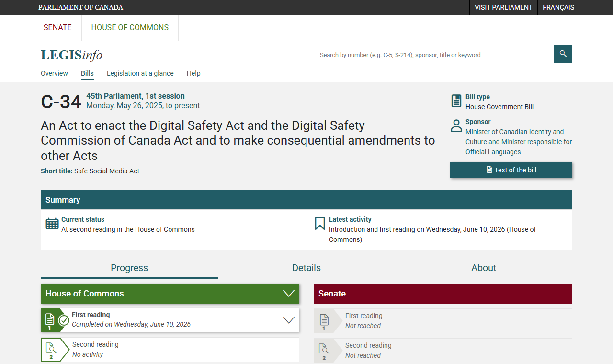Click the "45th Parliament, 1st session" text
The height and width of the screenshot is (364, 613).
[136, 96]
